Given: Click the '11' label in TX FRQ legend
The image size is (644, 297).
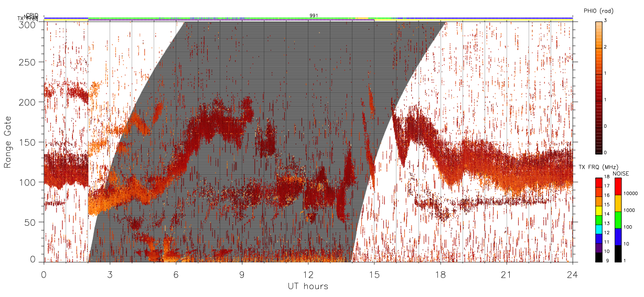Looking at the screenshot, I should pos(607,242).
